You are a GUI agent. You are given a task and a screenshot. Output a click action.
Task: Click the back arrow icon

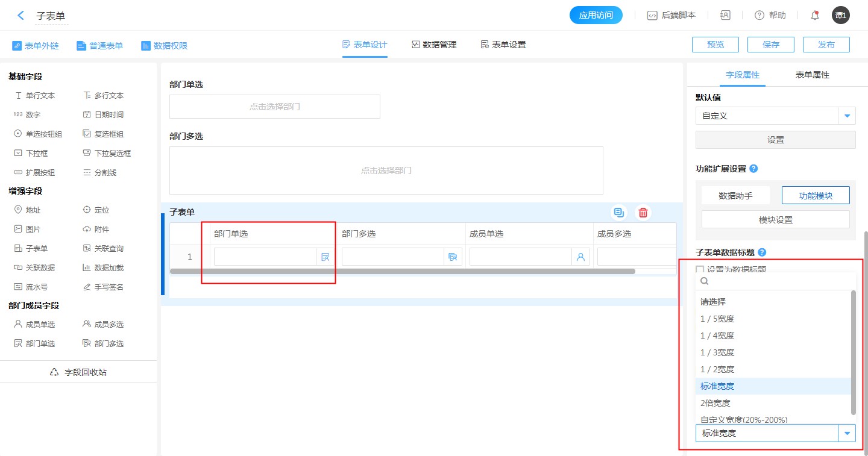(21, 16)
